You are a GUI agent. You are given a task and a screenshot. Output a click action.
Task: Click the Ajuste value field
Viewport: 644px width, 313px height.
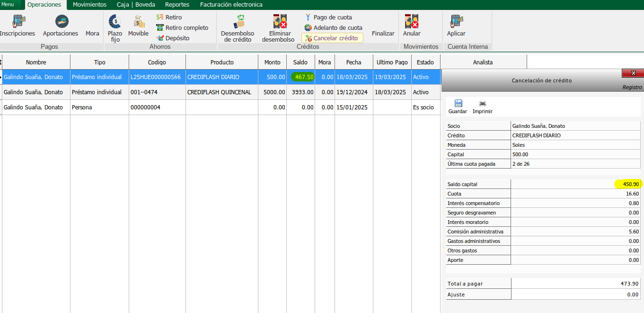575,295
